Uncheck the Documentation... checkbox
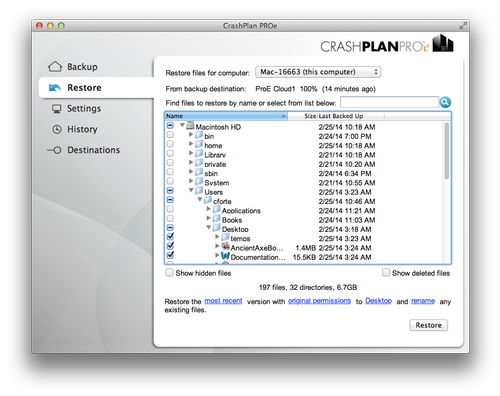 click(x=170, y=255)
